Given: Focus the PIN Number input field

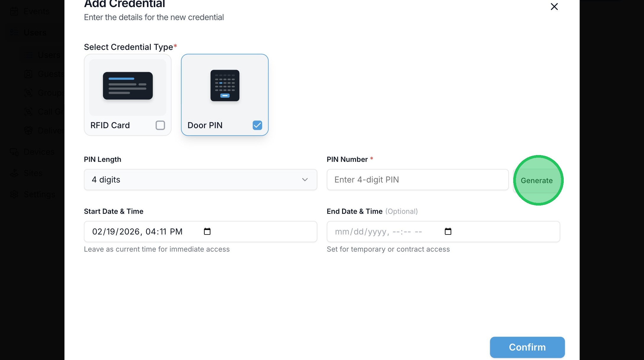Looking at the screenshot, I should tap(417, 180).
